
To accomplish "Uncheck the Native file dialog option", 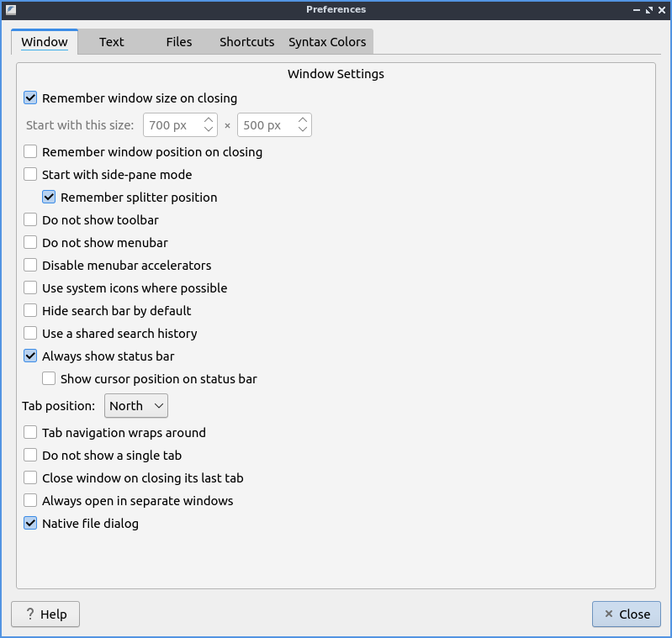I will pos(30,524).
